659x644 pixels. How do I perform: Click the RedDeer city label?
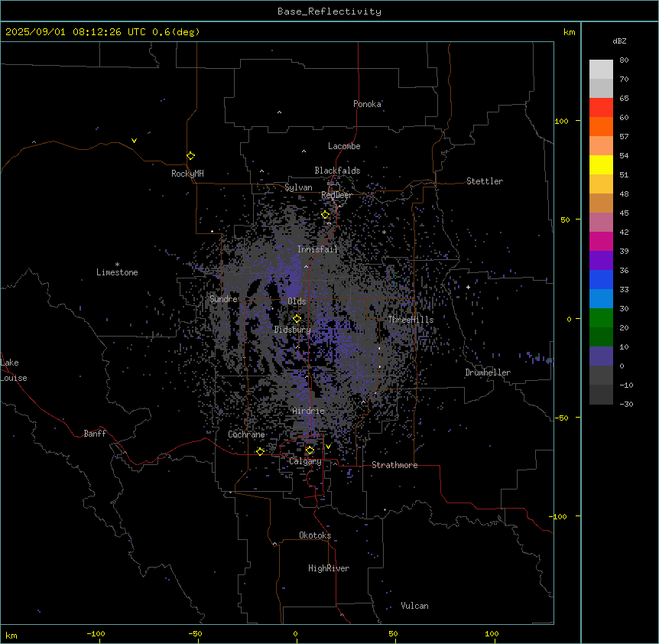tap(336, 195)
